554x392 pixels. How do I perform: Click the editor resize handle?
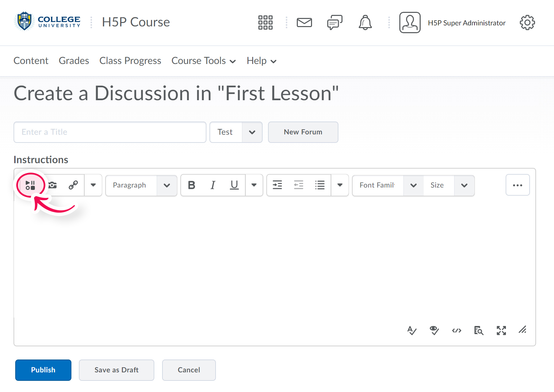point(523,329)
